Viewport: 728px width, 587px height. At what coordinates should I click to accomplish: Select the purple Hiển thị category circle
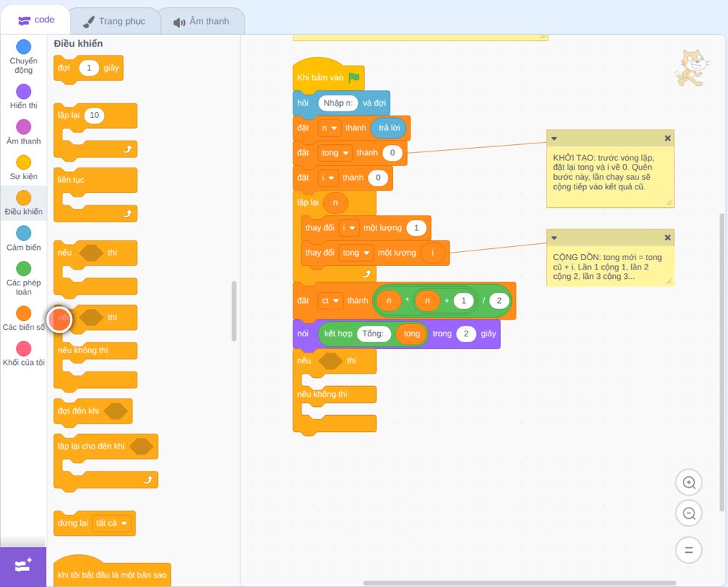click(24, 92)
